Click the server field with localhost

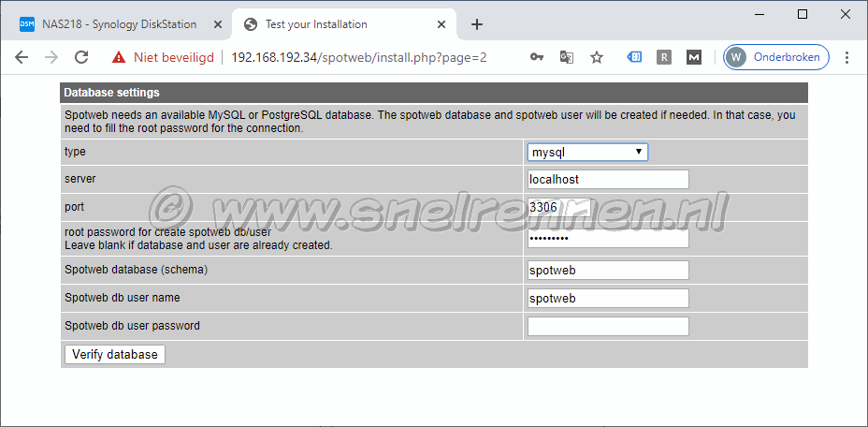pos(608,180)
